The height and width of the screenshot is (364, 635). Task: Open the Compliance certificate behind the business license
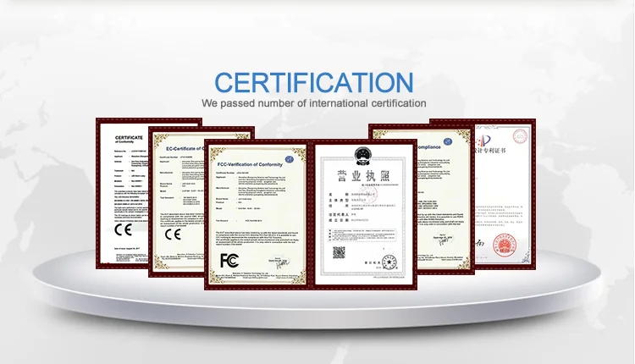pyautogui.click(x=445, y=199)
